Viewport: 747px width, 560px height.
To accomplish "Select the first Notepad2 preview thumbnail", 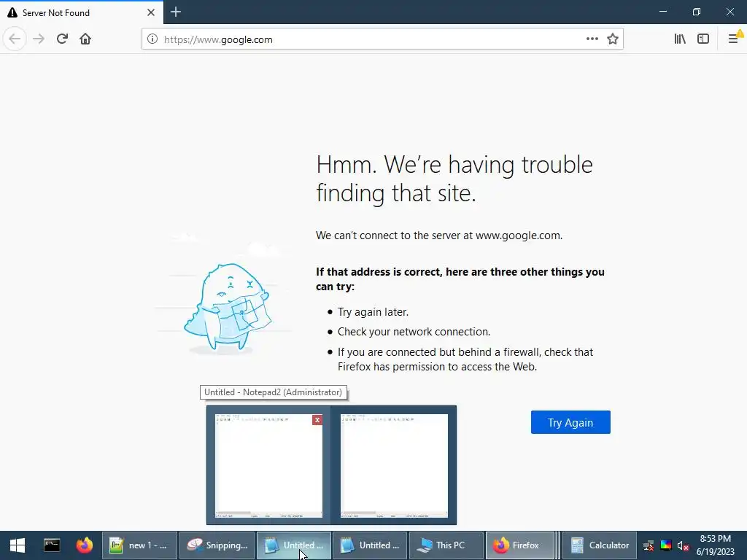I will point(268,466).
